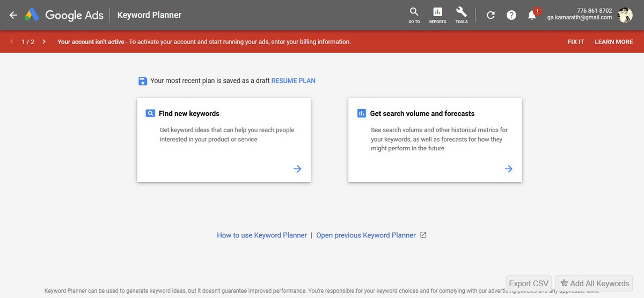Go to next notification in red banner
This screenshot has width=644, height=298.
(x=44, y=42)
